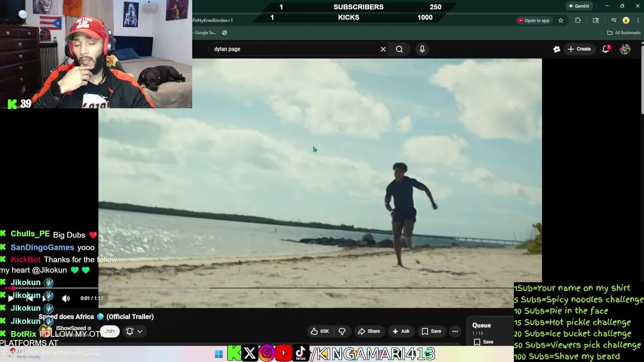Mute the video via the speaker icon

pos(66,298)
